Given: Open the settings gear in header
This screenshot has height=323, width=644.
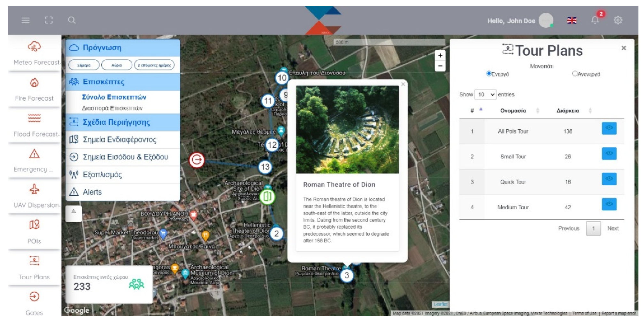Looking at the screenshot, I should tap(618, 20).
